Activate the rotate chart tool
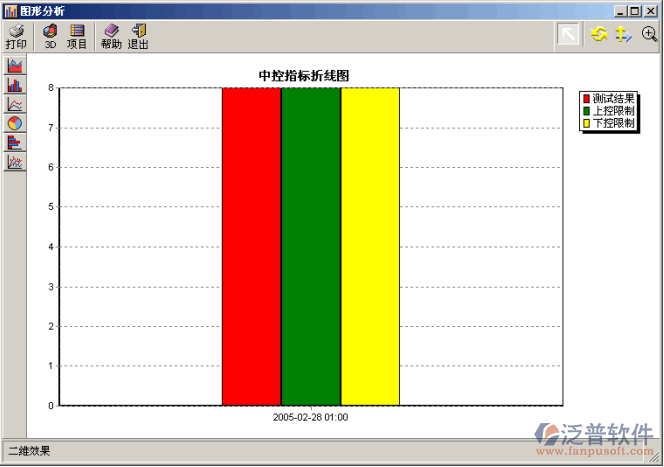The height and width of the screenshot is (467, 664). pyautogui.click(x=599, y=35)
